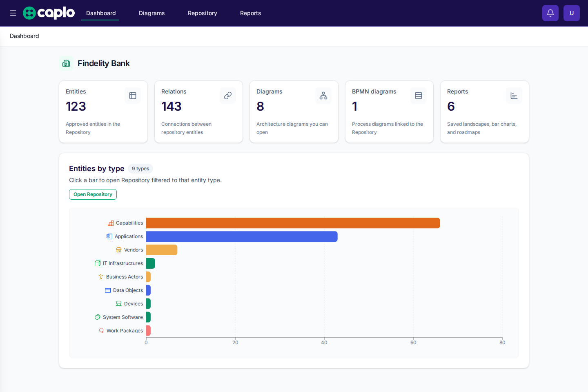Click the IT Infrastructures label

(123, 263)
